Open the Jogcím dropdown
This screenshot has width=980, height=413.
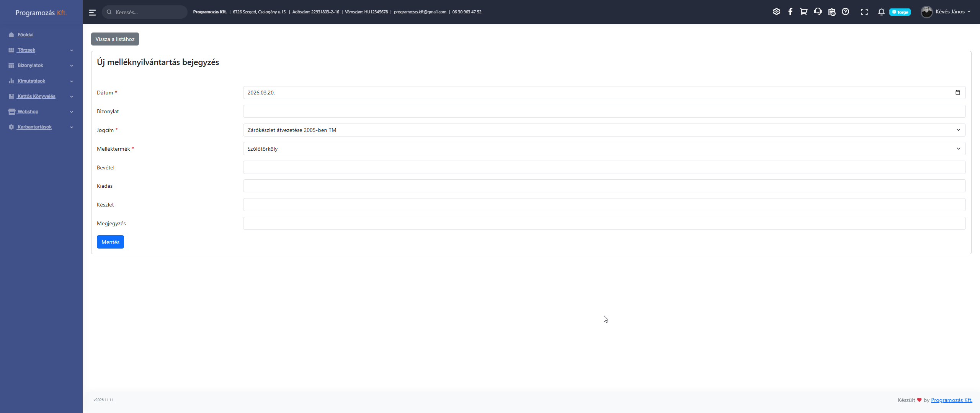pos(604,130)
